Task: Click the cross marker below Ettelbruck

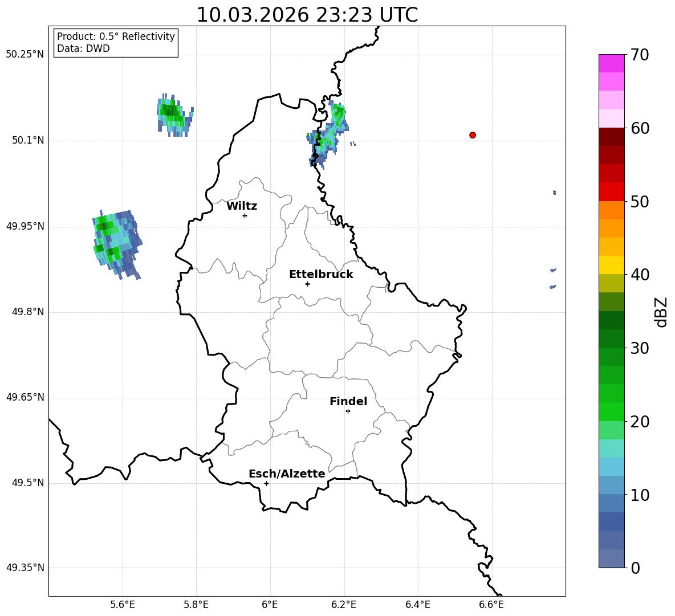Action: [x=307, y=284]
